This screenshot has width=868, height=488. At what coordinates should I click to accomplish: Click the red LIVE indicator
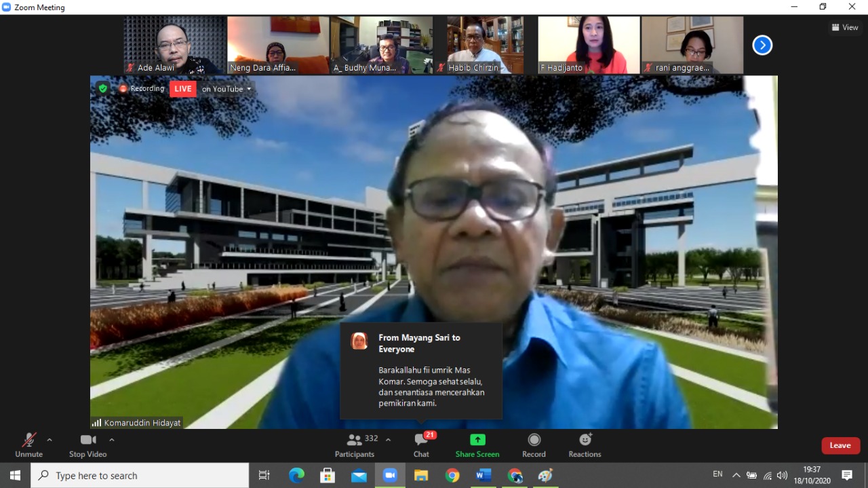[182, 89]
